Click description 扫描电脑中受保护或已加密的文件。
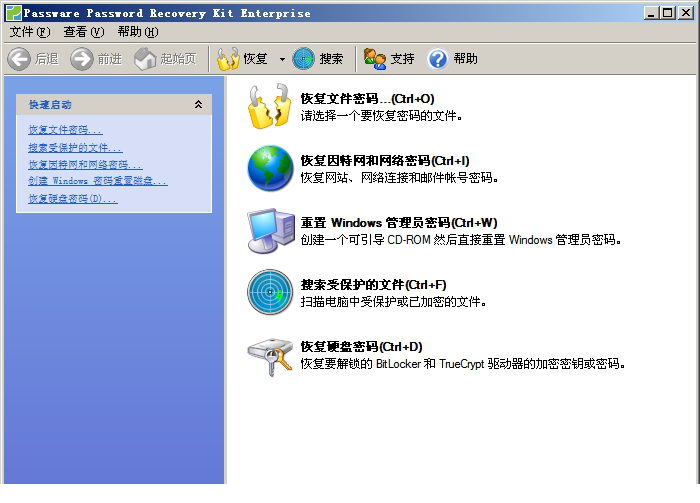Viewport: 700px width, 503px height. point(393,302)
